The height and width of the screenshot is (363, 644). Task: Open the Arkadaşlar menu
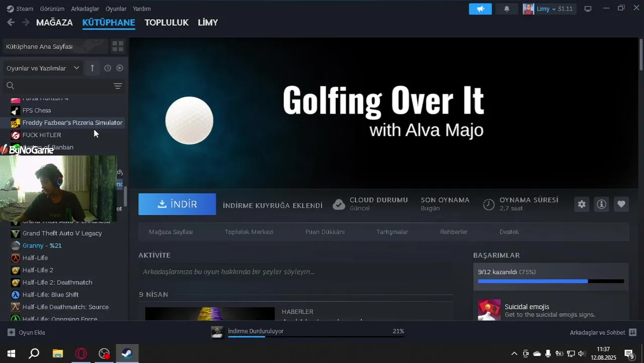click(85, 9)
